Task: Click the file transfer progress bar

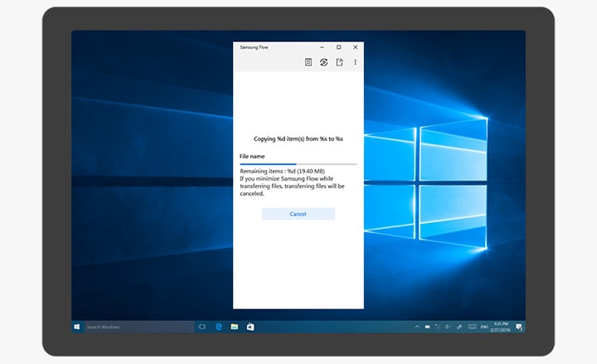Action: tap(298, 164)
